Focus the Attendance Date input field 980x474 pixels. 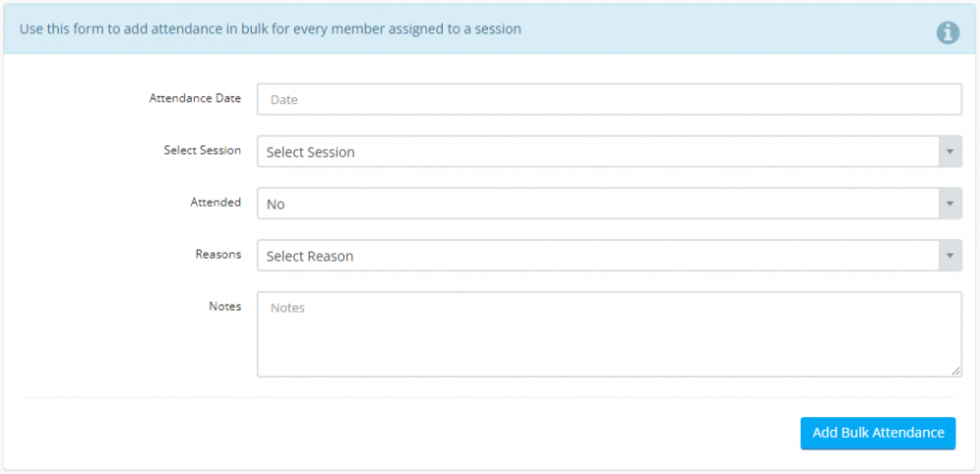(608, 100)
